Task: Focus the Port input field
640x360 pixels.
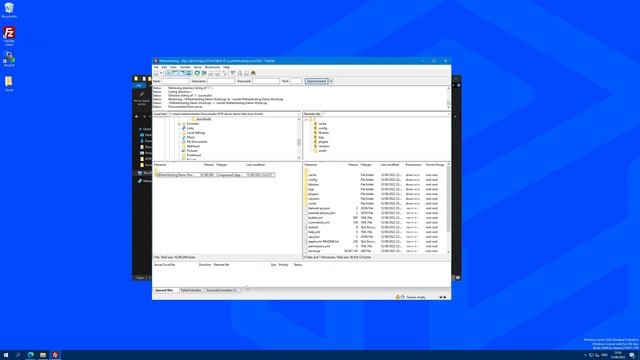Action: click(296, 81)
